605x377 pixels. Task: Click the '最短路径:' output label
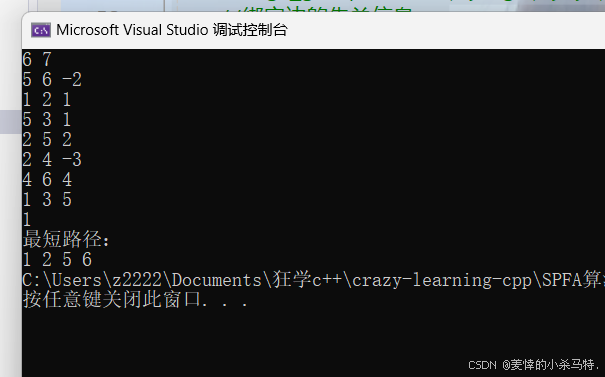66,240
